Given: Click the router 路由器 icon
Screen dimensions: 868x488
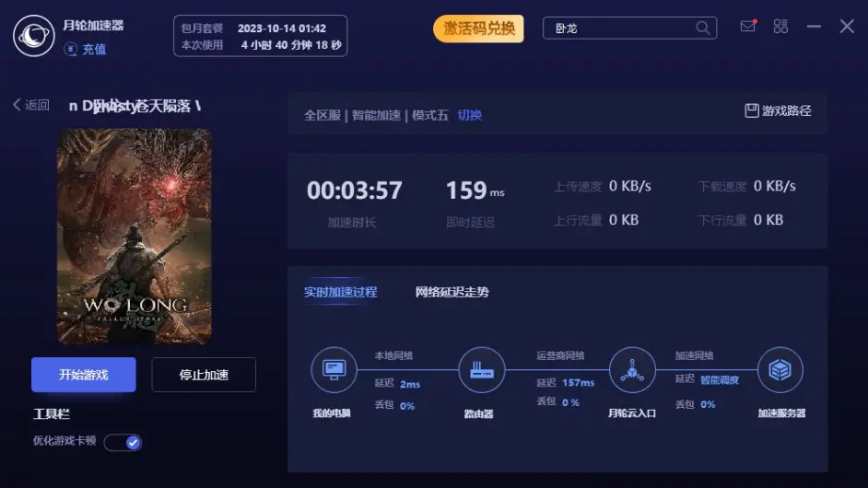Looking at the screenshot, I should coord(477,370).
